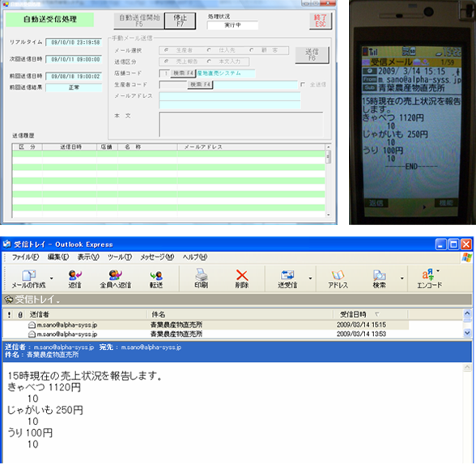Image resolution: width=476 pixels, height=464 pixels.
Task: Click the 送信 F6 button
Action: pyautogui.click(x=312, y=55)
